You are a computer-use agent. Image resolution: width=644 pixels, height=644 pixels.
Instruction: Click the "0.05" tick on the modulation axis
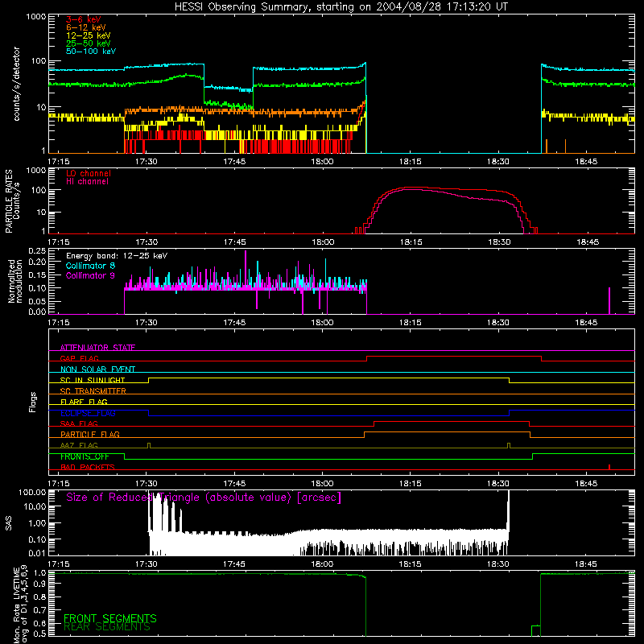[37, 301]
